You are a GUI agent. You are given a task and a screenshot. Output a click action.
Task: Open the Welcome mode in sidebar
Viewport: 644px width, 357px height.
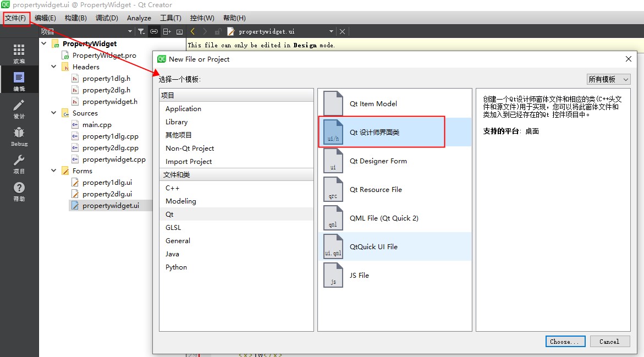[19, 54]
